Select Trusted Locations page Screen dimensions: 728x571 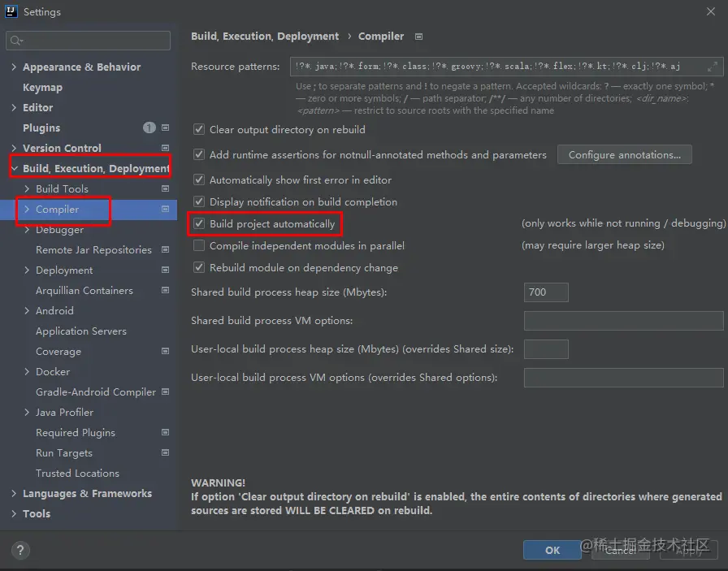77,473
